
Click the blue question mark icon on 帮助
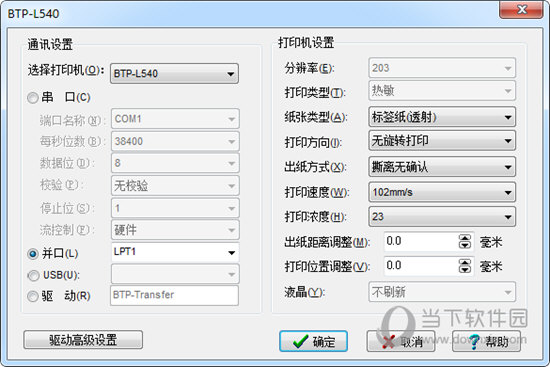pyautogui.click(x=474, y=341)
